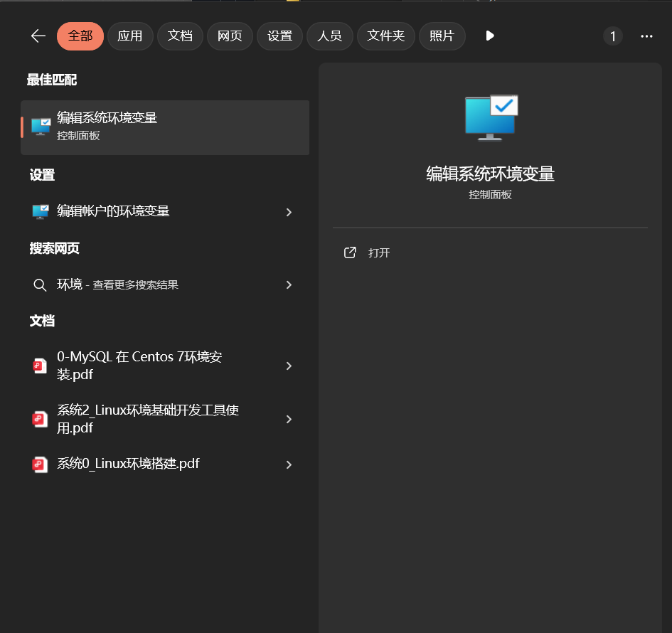This screenshot has height=633, width=672.
Task: Click the open-external icon beside 打开
Action: (x=350, y=252)
